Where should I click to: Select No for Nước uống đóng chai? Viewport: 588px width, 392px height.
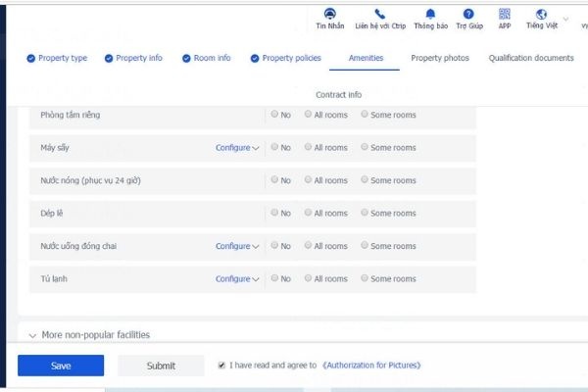(274, 245)
